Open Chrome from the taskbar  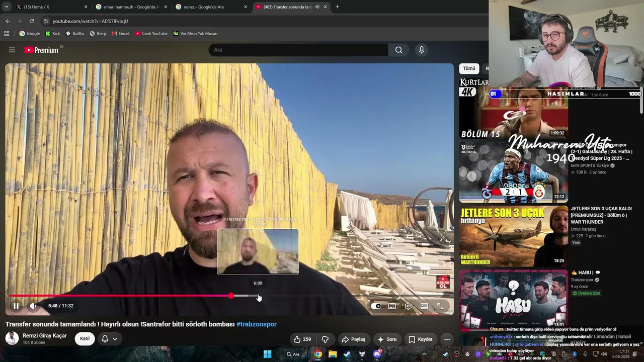pos(318,354)
